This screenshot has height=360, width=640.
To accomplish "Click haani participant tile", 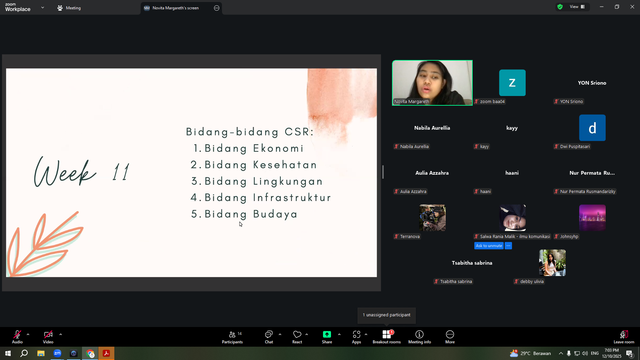I will tap(512, 173).
